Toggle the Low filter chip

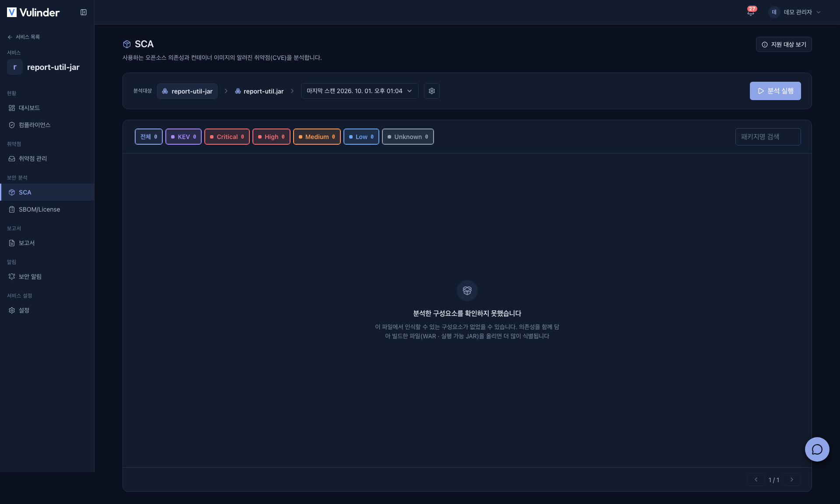[x=361, y=137]
